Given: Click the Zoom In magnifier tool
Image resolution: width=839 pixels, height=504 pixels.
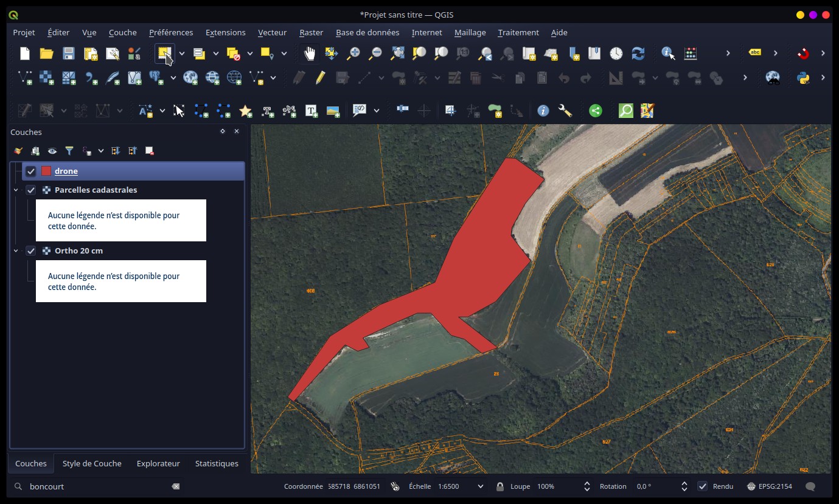Looking at the screenshot, I should tap(353, 54).
